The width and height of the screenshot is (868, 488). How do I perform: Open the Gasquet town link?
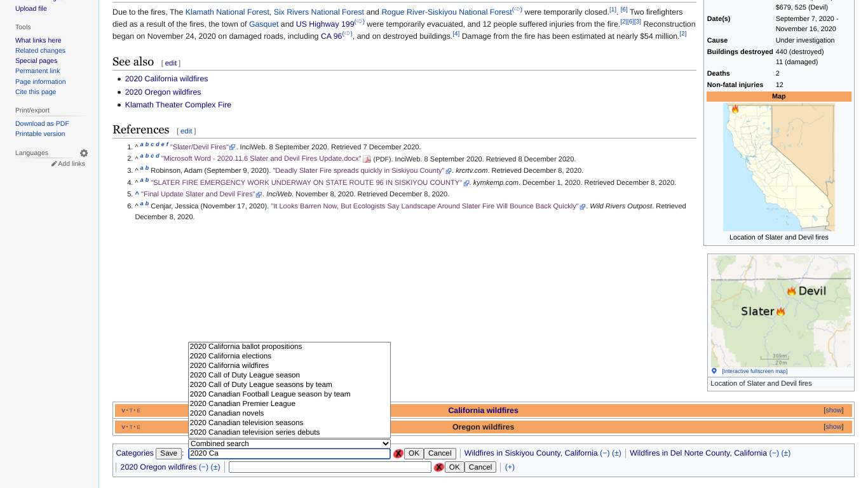[264, 24]
